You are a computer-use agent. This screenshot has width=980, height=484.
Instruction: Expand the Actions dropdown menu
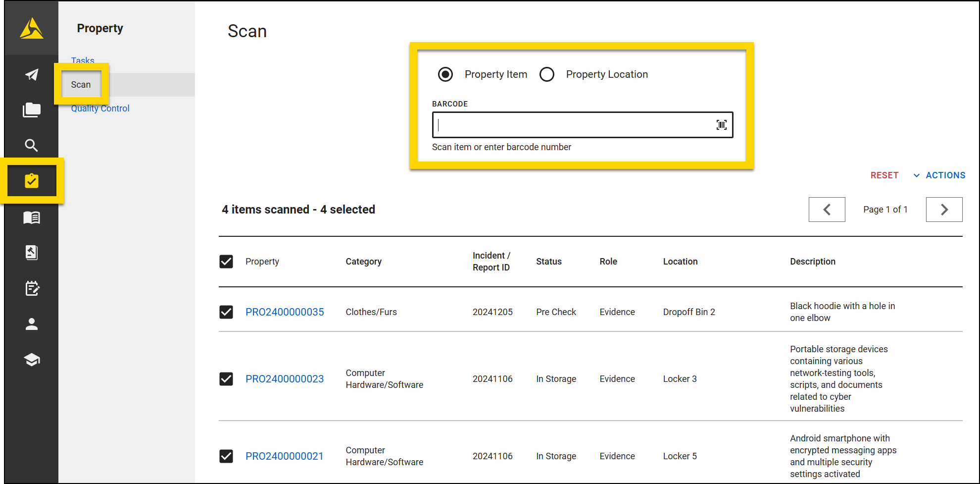click(939, 175)
